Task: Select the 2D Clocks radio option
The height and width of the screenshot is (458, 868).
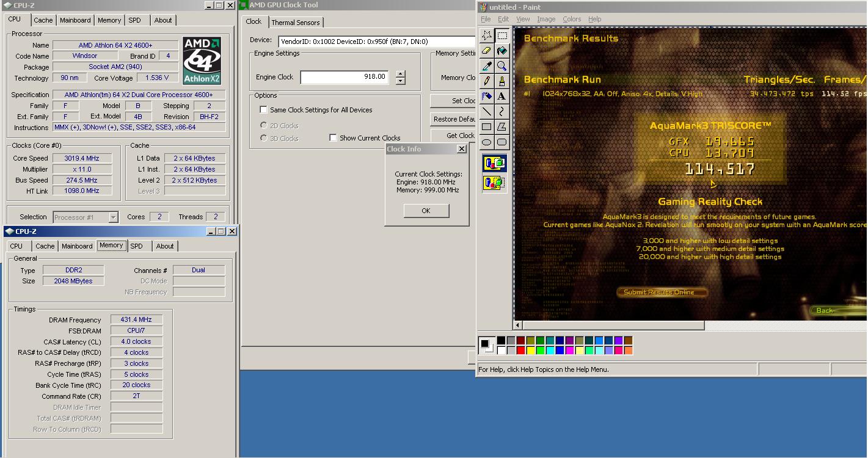Action: coord(264,125)
